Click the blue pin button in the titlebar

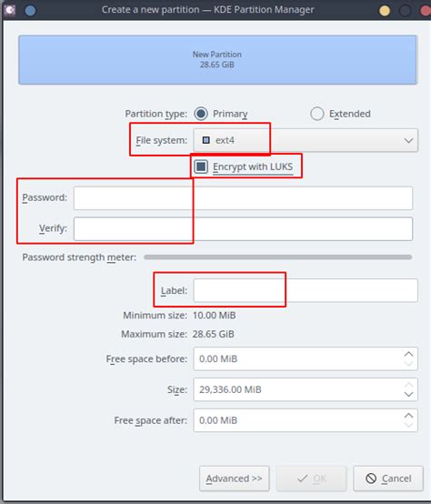pyautogui.click(x=30, y=10)
